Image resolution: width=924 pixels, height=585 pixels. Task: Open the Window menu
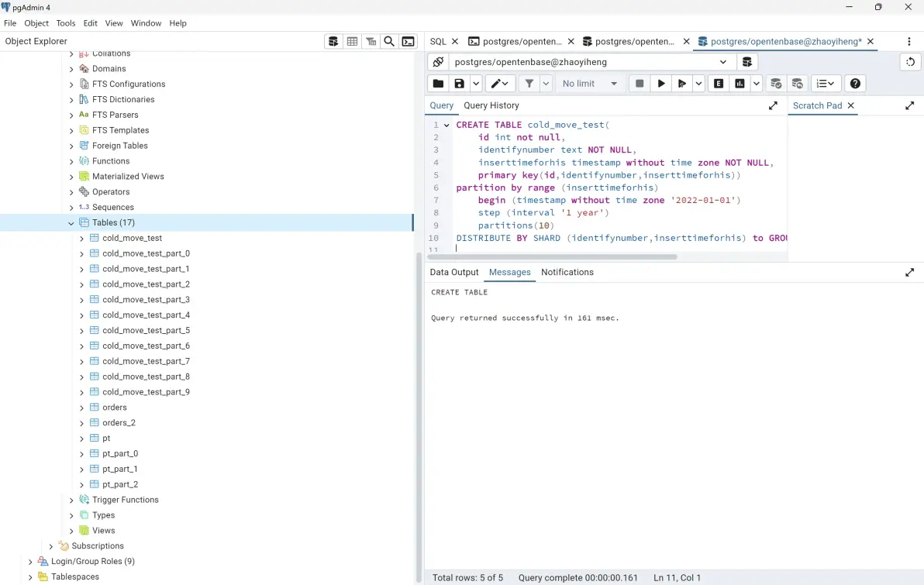point(146,23)
